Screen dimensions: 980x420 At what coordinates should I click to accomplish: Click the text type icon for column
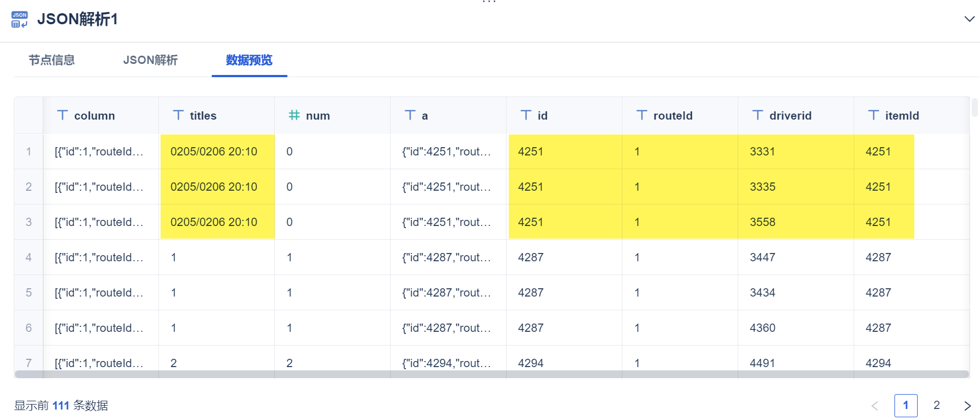coord(62,115)
